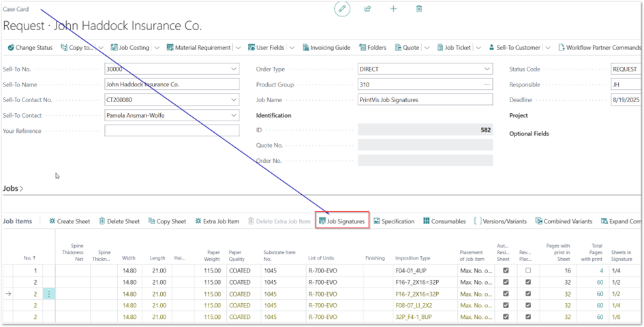Click Consumables in Job Items toolbar
The image size is (644, 327).
click(444, 221)
